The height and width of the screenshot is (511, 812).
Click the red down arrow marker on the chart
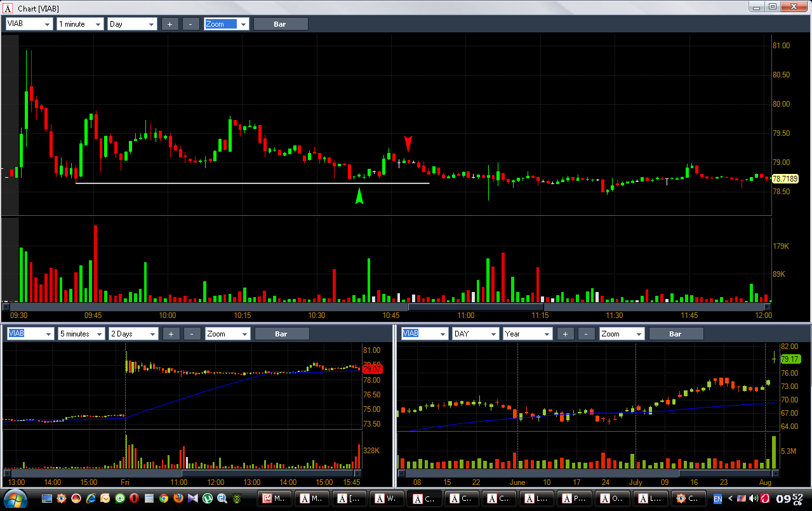click(x=408, y=143)
